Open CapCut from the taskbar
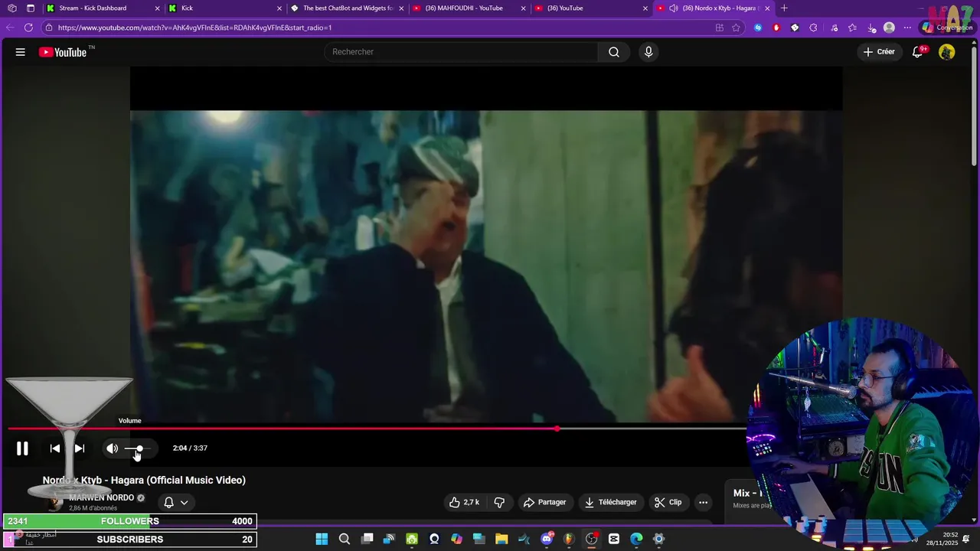The image size is (980, 551). [614, 539]
